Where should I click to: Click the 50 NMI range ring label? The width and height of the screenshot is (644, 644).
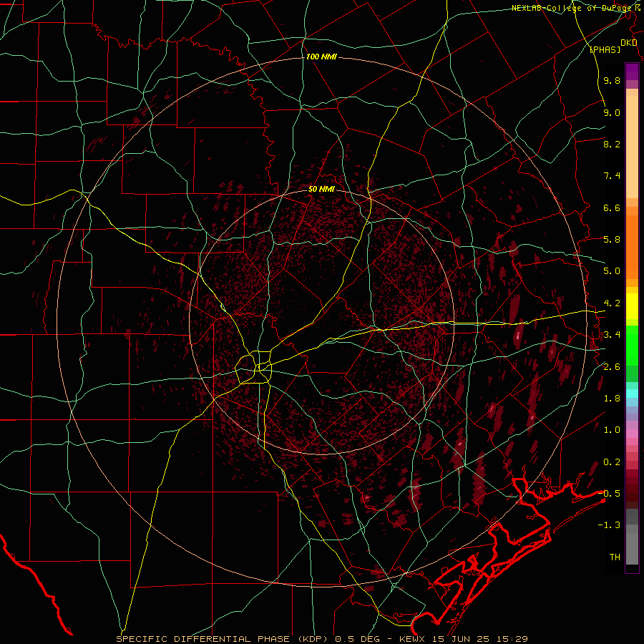[x=321, y=190]
